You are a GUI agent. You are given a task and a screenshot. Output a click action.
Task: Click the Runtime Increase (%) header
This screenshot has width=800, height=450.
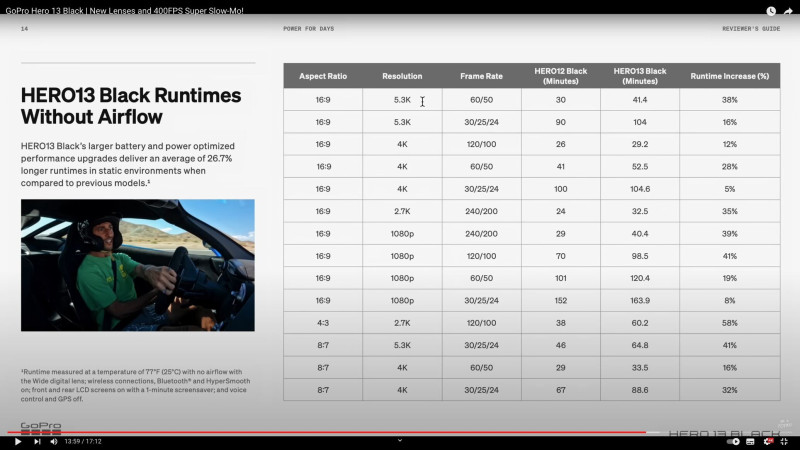tap(730, 76)
